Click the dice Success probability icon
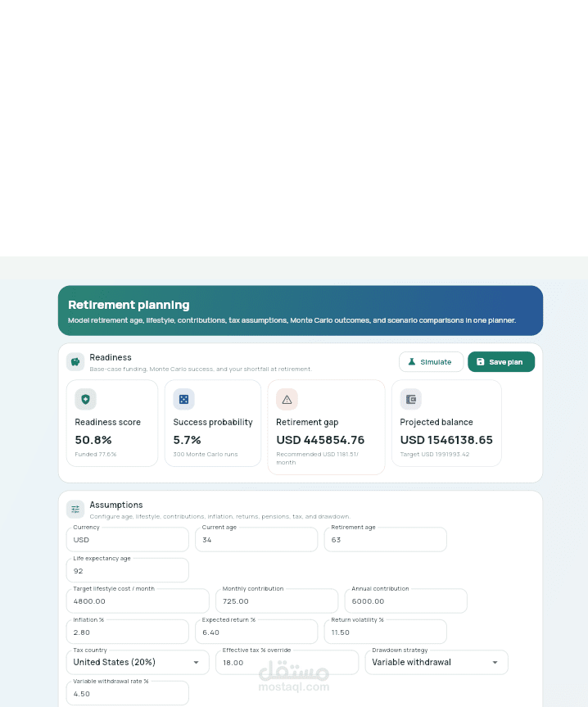The height and width of the screenshot is (707, 588). pyautogui.click(x=183, y=399)
